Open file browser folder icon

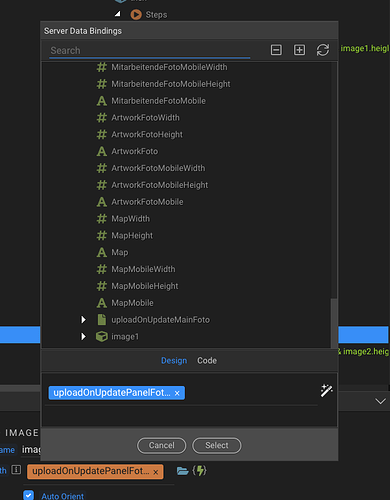[182, 471]
